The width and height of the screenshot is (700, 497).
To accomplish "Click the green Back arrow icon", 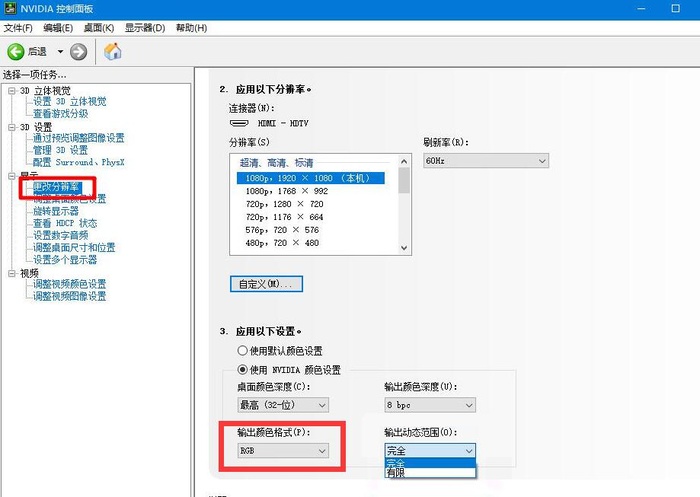I will (x=16, y=52).
